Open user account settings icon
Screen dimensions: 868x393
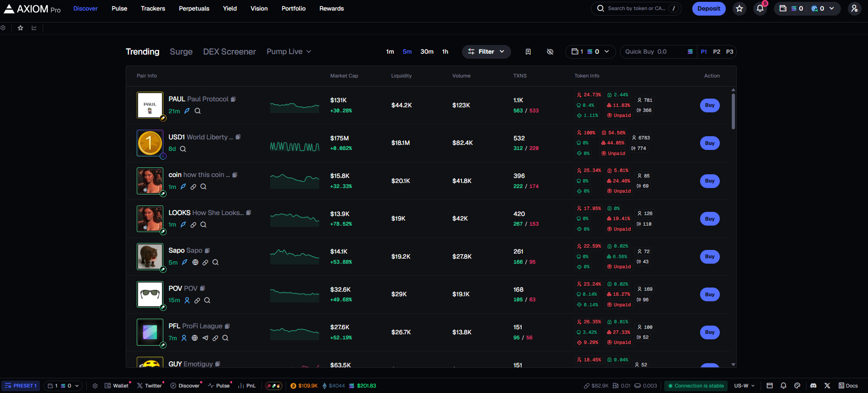pos(854,9)
